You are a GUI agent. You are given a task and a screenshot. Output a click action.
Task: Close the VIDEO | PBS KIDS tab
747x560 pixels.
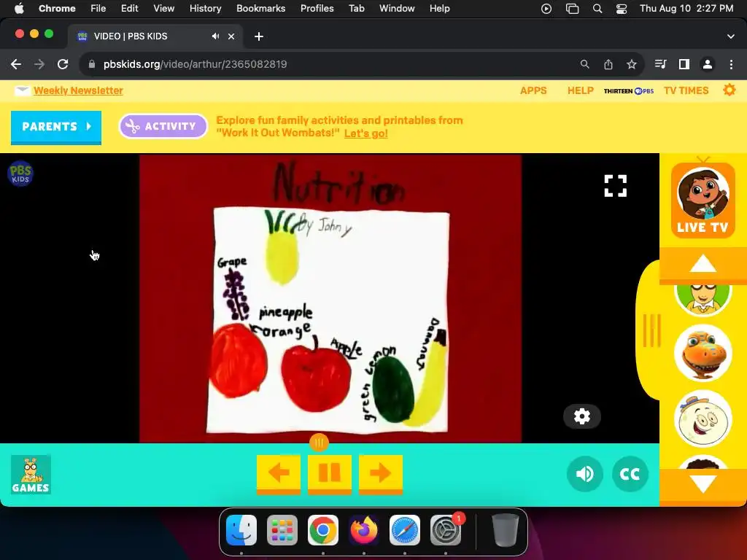[x=231, y=36]
